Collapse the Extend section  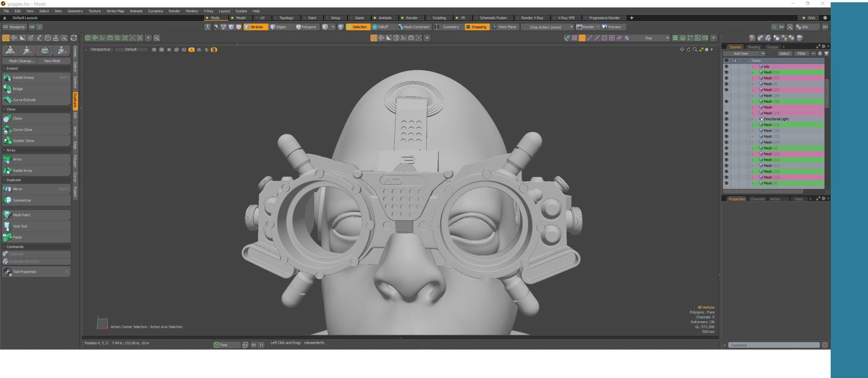point(36,68)
